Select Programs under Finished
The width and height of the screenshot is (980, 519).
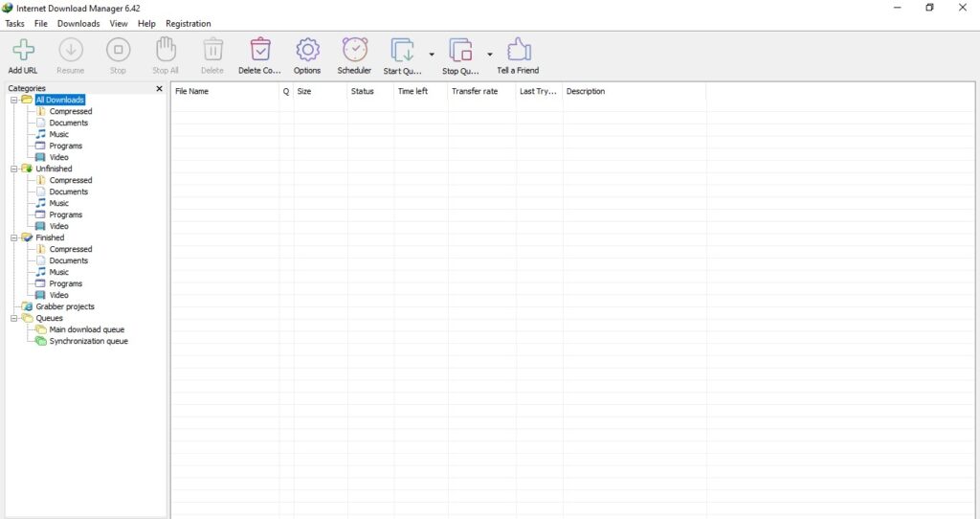click(66, 283)
